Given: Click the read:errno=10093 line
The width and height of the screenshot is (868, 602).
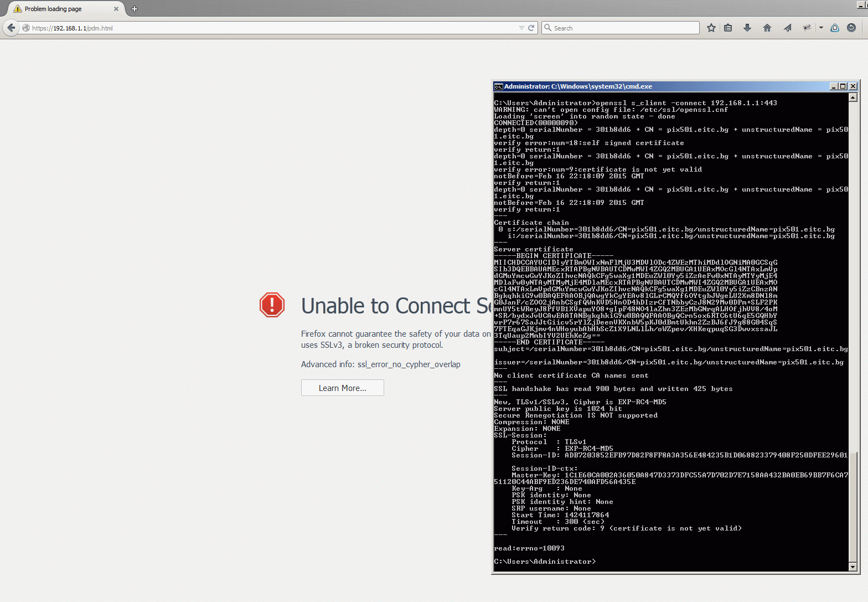Looking at the screenshot, I should click(x=529, y=548).
